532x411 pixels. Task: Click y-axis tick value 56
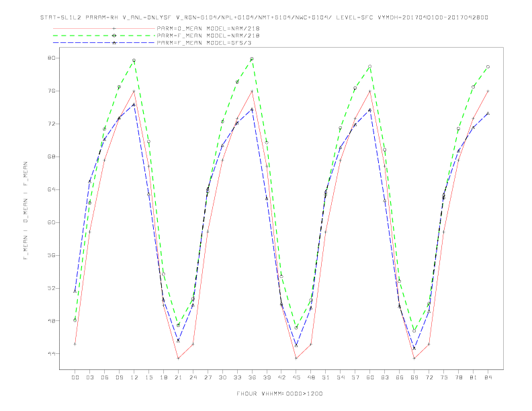51,255
